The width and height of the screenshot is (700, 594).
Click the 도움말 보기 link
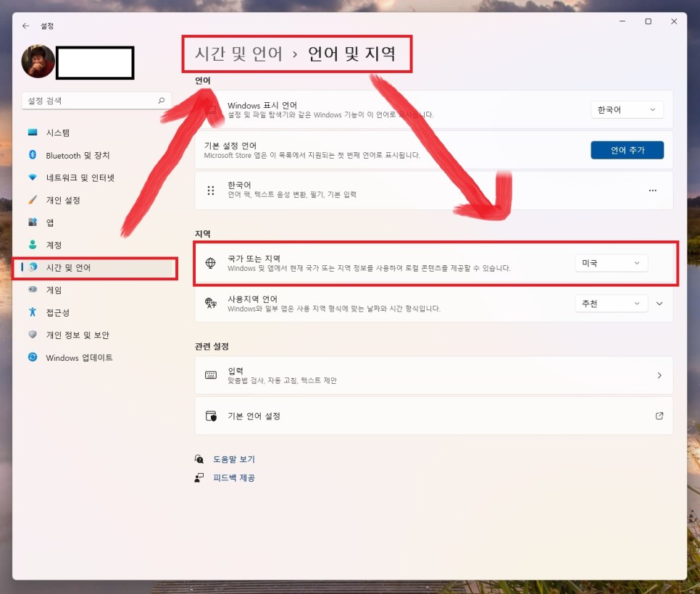[233, 459]
